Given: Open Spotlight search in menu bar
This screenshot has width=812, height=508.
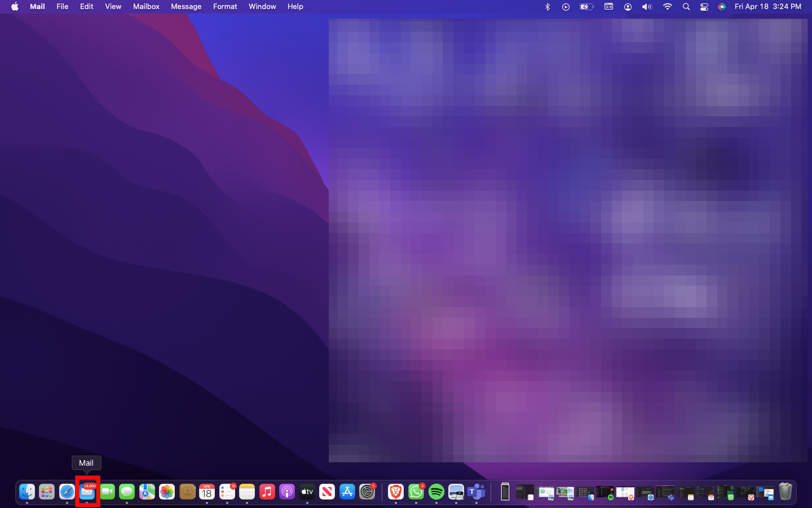Looking at the screenshot, I should point(686,7).
